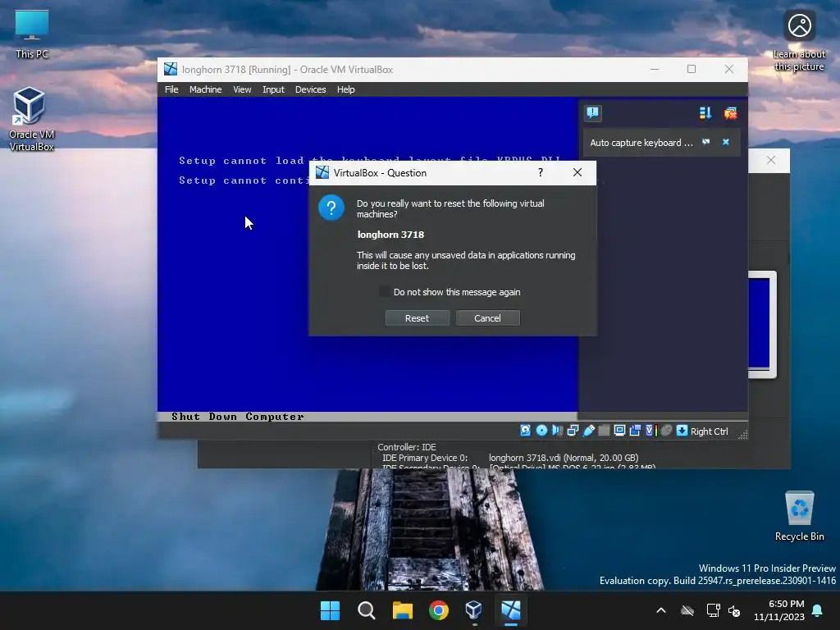Click the VM window's VirtualBox title bar icon
This screenshot has height=630, width=840.
pos(171,69)
